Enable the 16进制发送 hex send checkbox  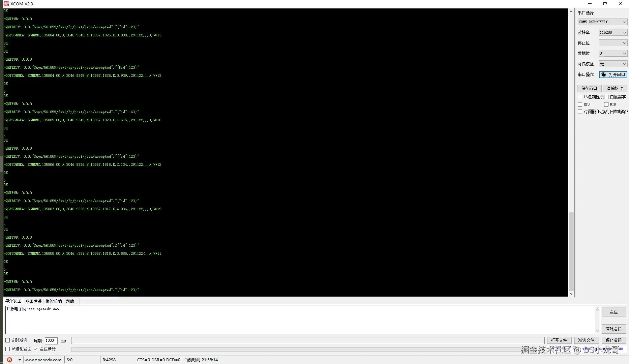pyautogui.click(x=8, y=349)
